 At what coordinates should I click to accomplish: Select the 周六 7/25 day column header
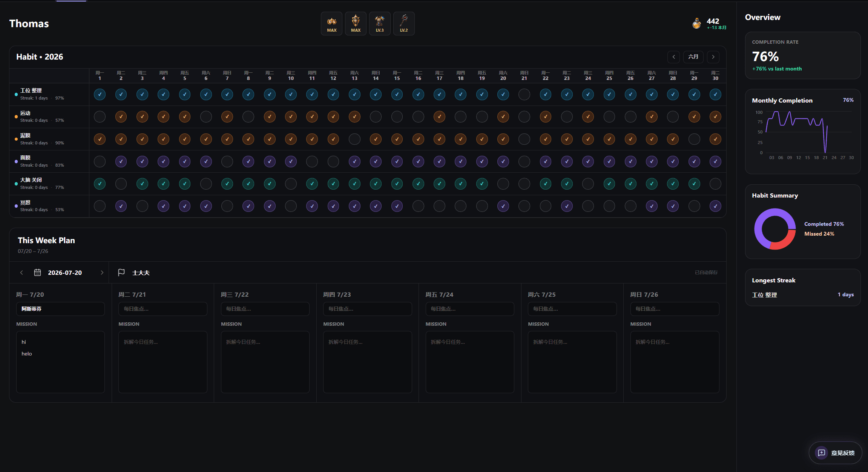click(x=542, y=294)
